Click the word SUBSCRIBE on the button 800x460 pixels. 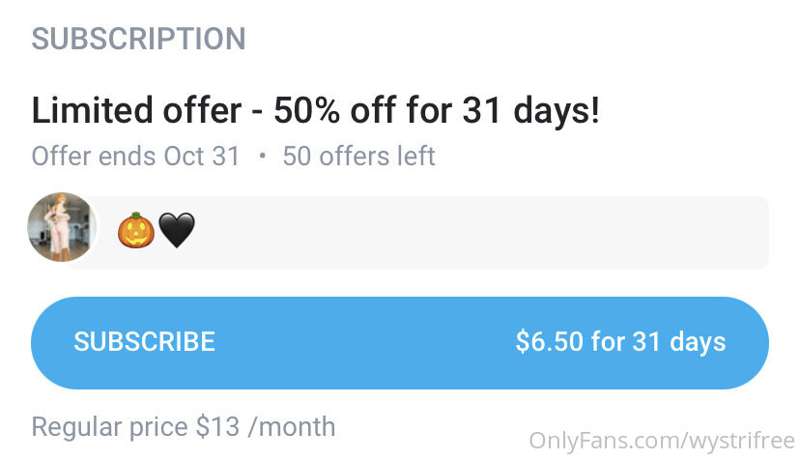[x=144, y=342]
